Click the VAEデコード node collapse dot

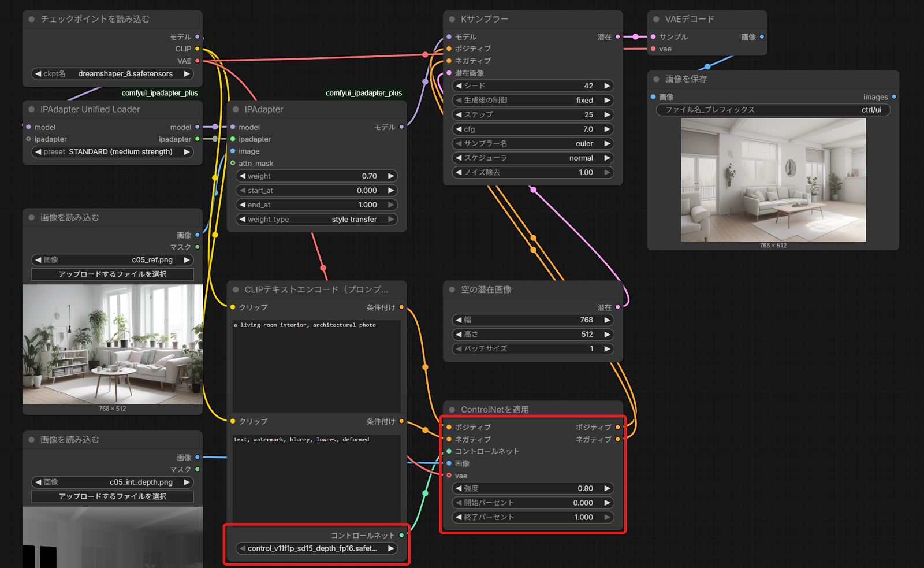tap(656, 19)
